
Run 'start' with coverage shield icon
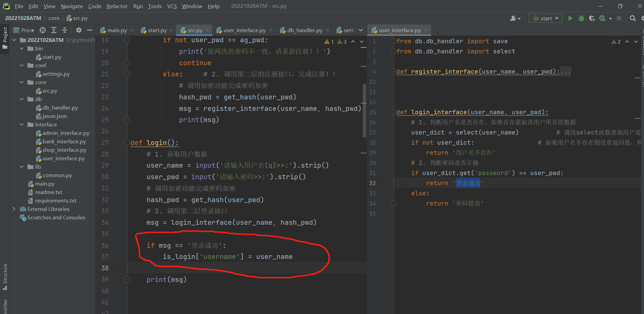pos(592,18)
